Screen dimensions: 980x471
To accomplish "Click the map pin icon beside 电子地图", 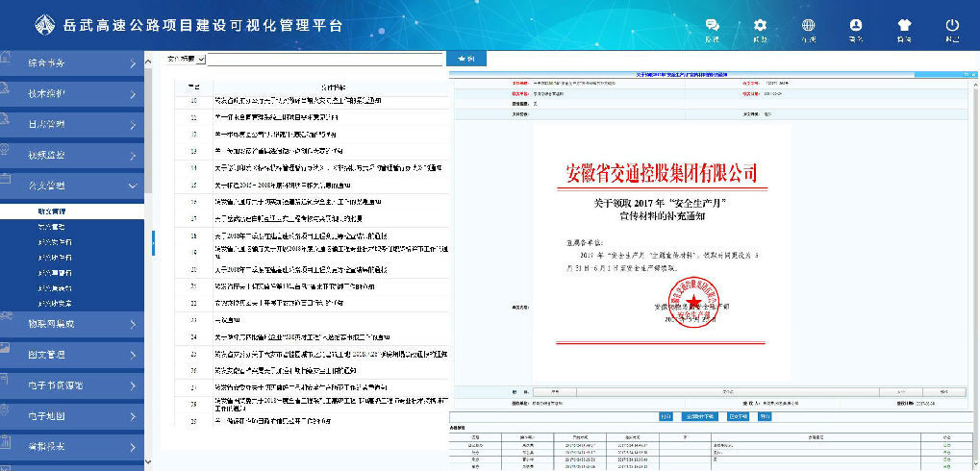I will point(5,409).
